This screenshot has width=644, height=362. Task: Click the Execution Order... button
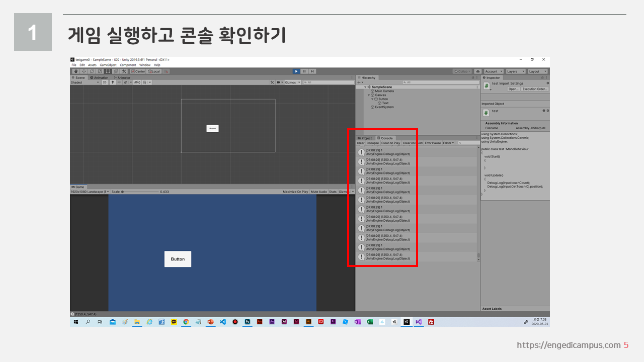535,89
